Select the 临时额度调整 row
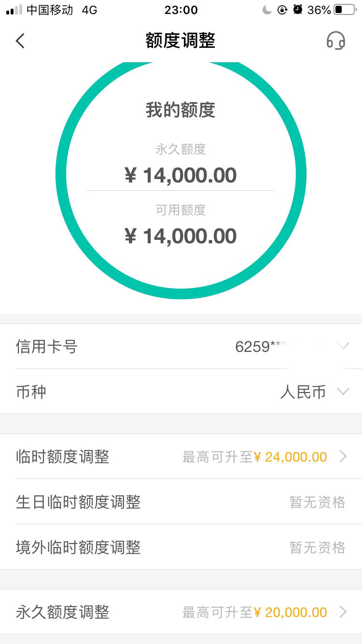The height and width of the screenshot is (644, 362). coord(181,456)
